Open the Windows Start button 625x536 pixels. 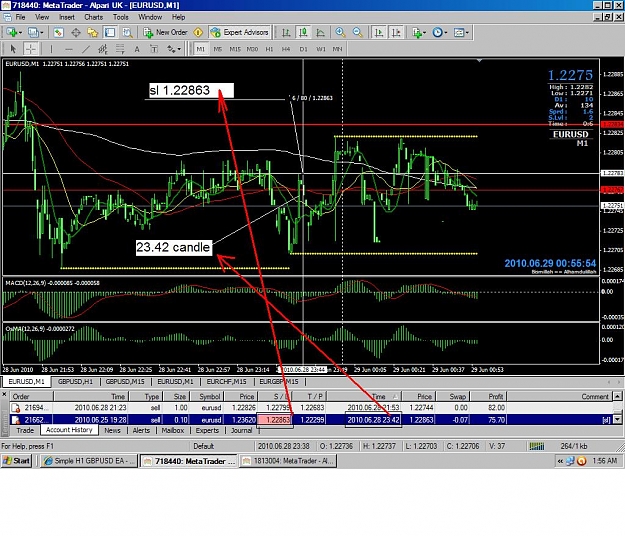point(16,461)
